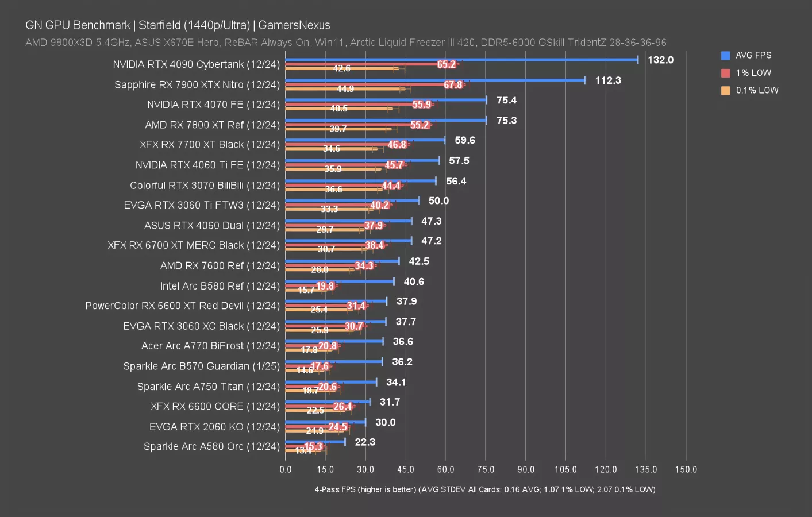
Task: Click the 112.3 average FPS value
Action: (608, 80)
